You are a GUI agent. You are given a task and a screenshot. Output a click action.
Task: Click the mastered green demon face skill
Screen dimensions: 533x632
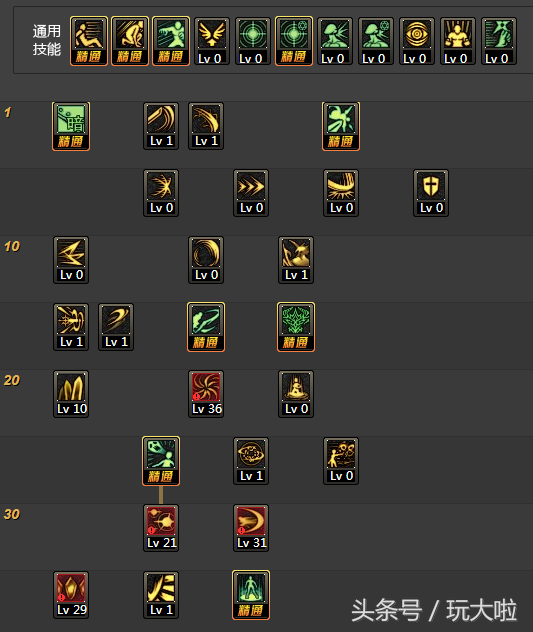296,327
